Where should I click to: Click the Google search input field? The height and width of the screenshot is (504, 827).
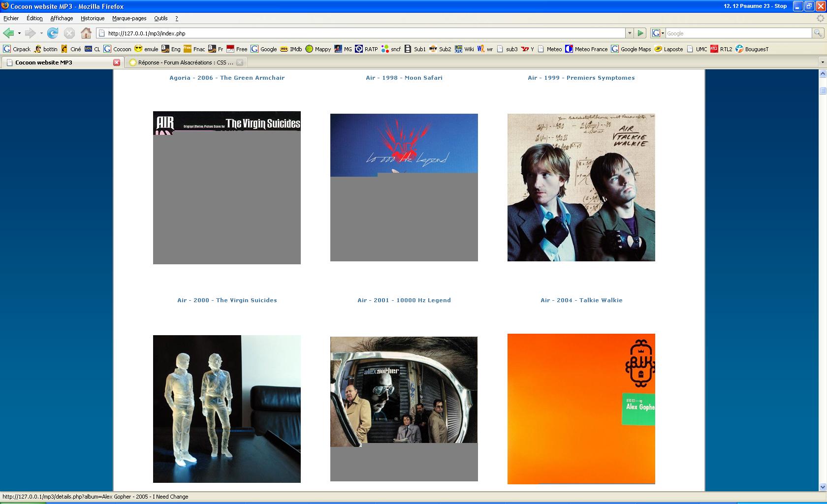(738, 33)
